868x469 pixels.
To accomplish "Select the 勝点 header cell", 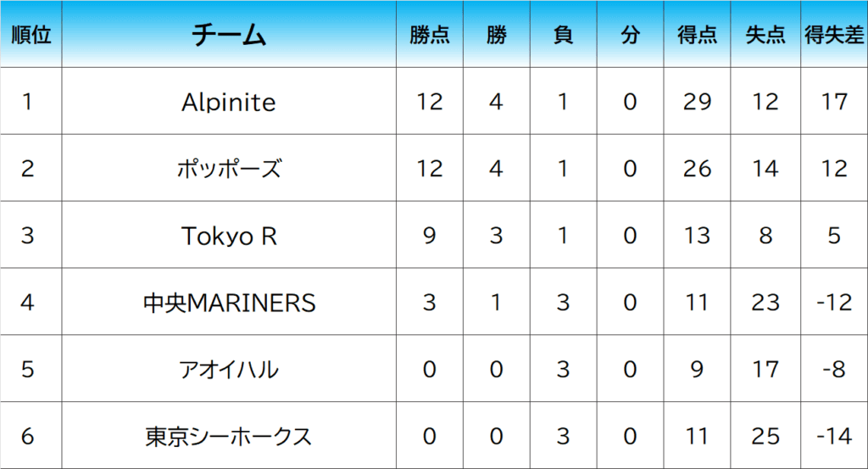I will pos(430,35).
